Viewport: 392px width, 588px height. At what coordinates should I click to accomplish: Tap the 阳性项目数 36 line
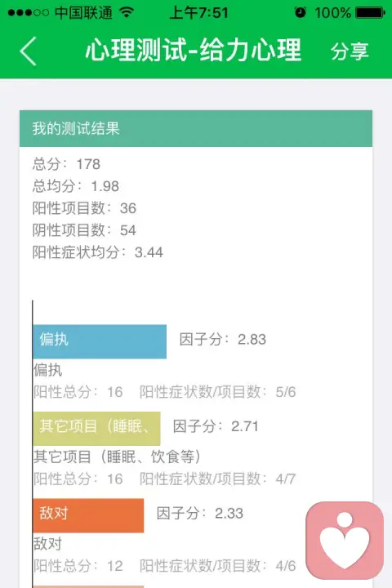84,208
